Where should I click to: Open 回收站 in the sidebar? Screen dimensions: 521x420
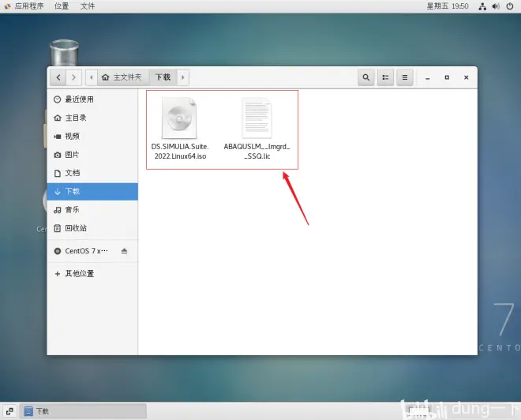click(x=92, y=228)
